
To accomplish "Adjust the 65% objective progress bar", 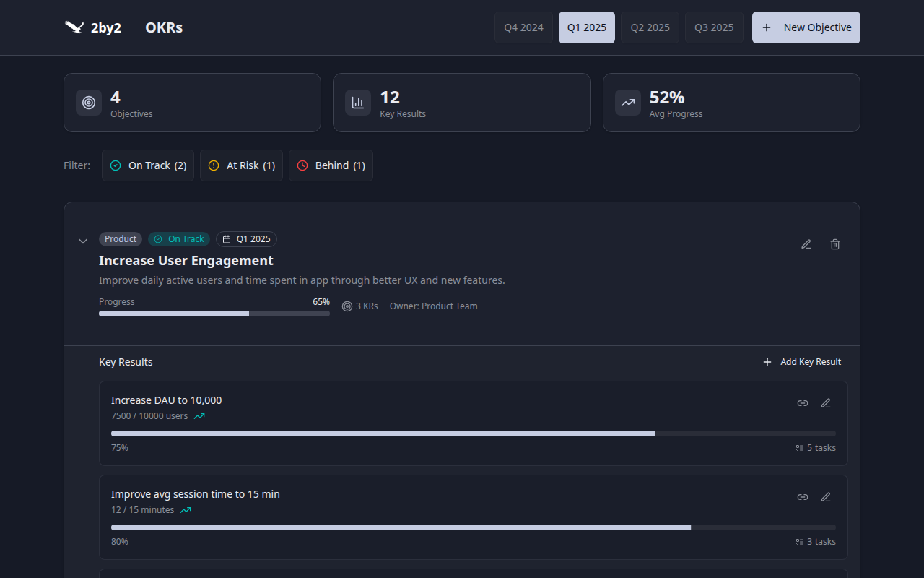I will (214, 313).
